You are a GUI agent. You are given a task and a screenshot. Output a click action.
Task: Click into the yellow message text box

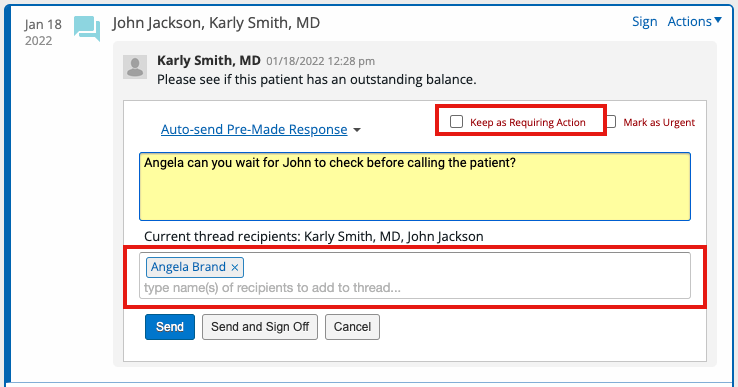click(415, 186)
